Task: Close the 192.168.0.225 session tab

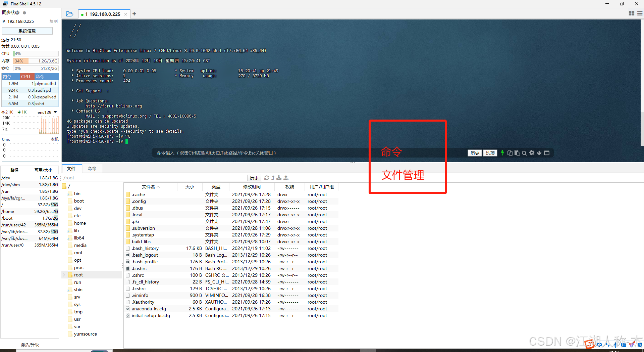Action: [125, 14]
